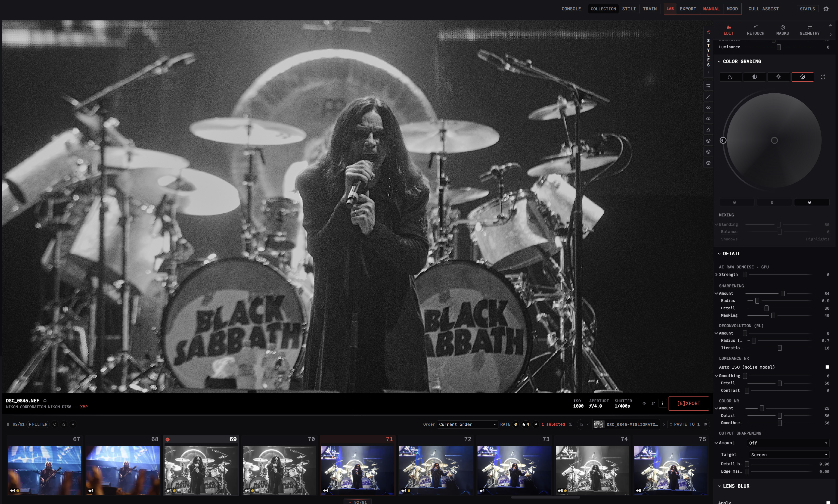Click the crosshair wheel icon in the side strip
The image size is (838, 504).
click(708, 163)
